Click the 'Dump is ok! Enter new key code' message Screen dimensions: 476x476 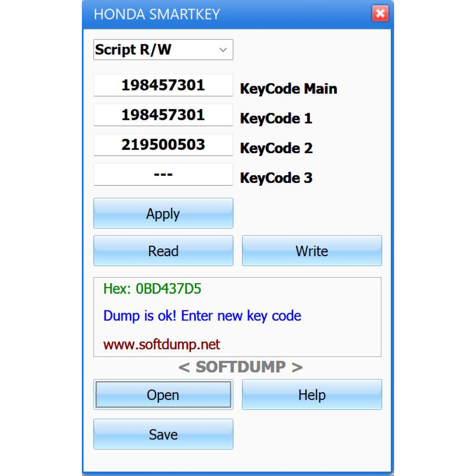[202, 316]
